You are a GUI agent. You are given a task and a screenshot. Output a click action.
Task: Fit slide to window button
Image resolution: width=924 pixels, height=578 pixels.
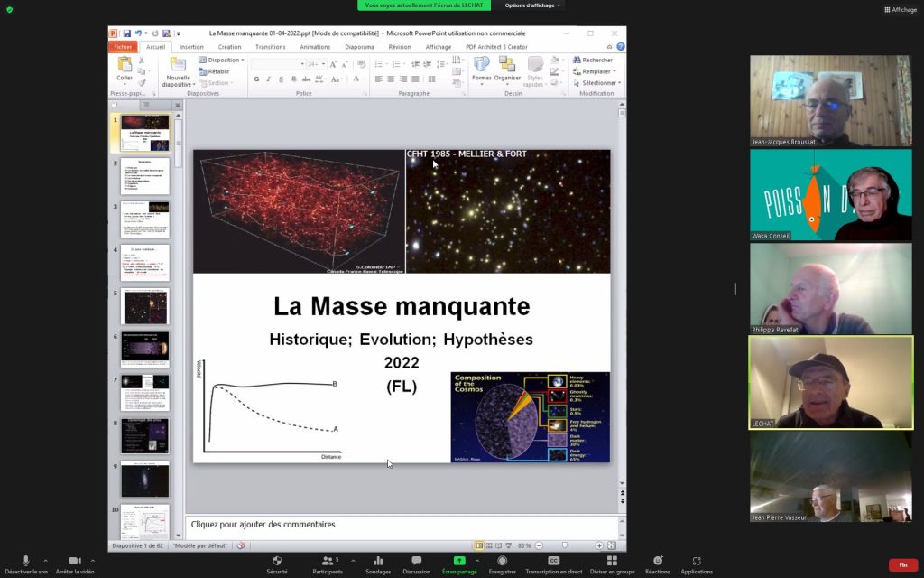pyautogui.click(x=612, y=546)
